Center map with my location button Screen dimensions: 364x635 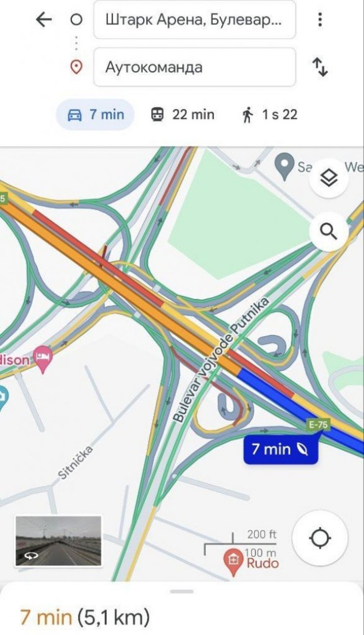tap(320, 538)
